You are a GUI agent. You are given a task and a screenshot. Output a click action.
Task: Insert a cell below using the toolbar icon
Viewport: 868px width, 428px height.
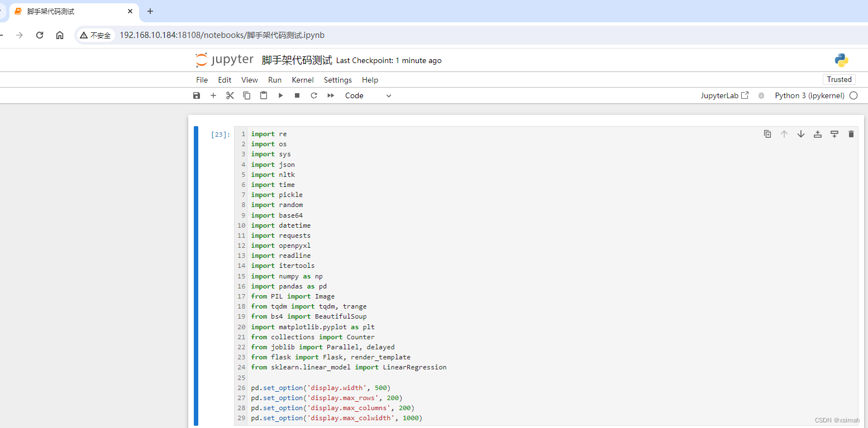pos(834,133)
